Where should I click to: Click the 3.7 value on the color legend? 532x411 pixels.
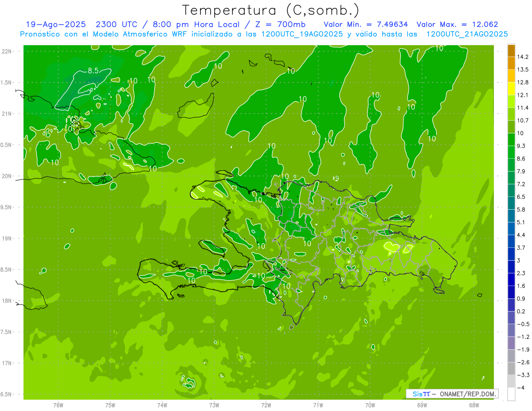[522, 247]
